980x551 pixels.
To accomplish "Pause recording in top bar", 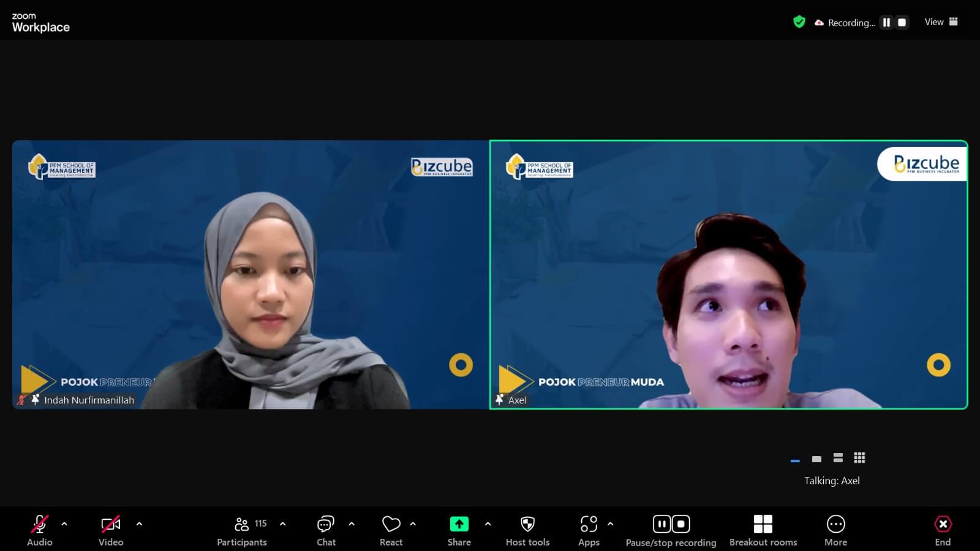I will (886, 23).
